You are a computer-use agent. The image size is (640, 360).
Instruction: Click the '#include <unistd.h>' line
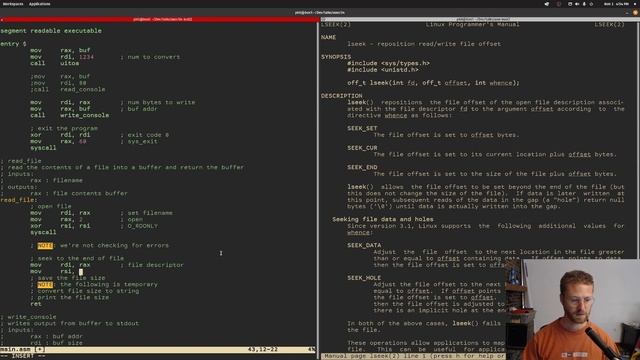coord(383,70)
